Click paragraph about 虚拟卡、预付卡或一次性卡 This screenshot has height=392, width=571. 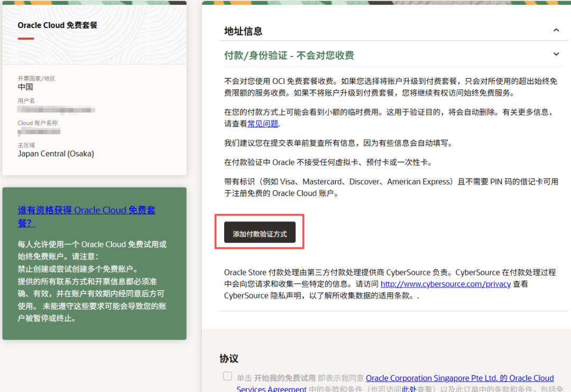pos(329,162)
